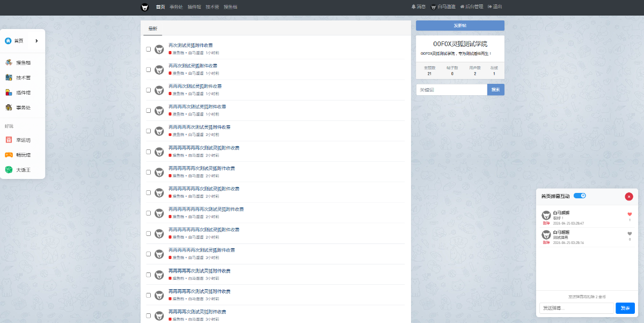Open the 摸鱼档 section from the sidebar
This screenshot has height=323, width=644.
tap(23, 62)
